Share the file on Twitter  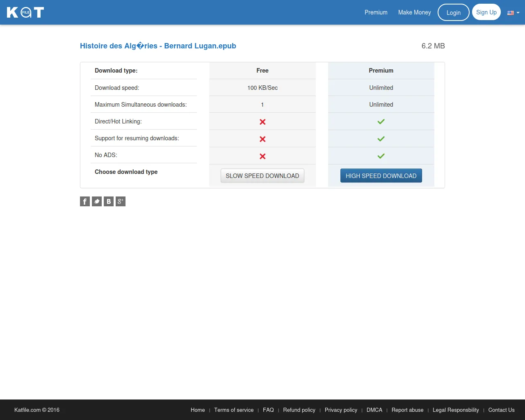(x=96, y=201)
